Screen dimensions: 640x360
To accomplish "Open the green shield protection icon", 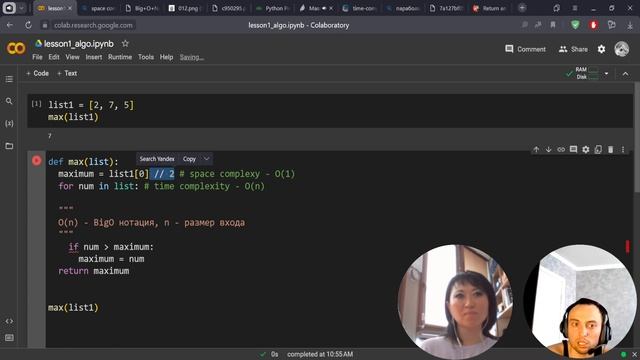I will [575, 25].
